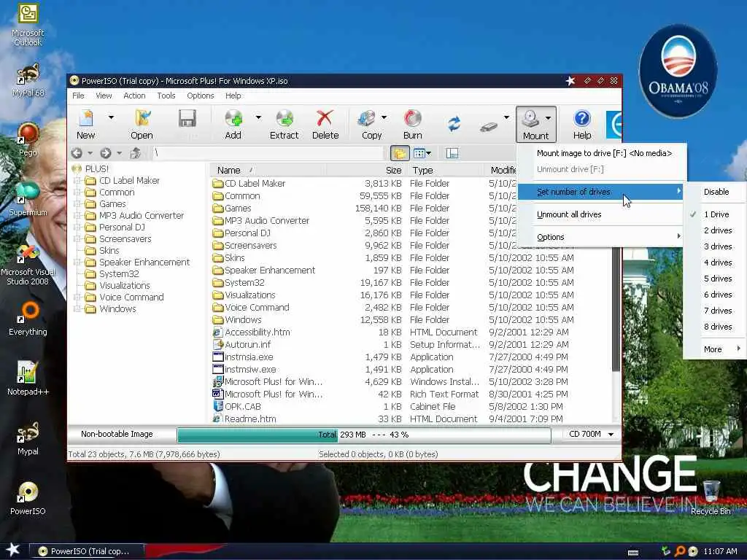Choose Unmount all drives
The height and width of the screenshot is (560, 747).
[601, 214]
